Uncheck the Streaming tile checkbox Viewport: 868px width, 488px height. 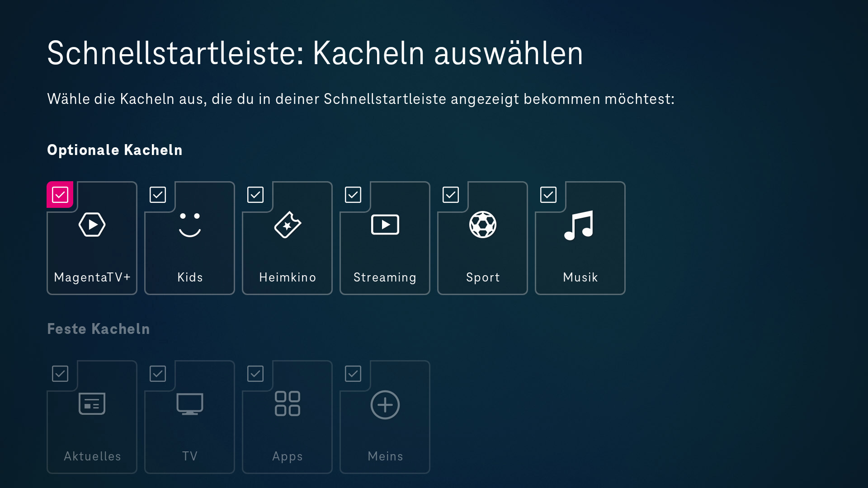click(353, 195)
